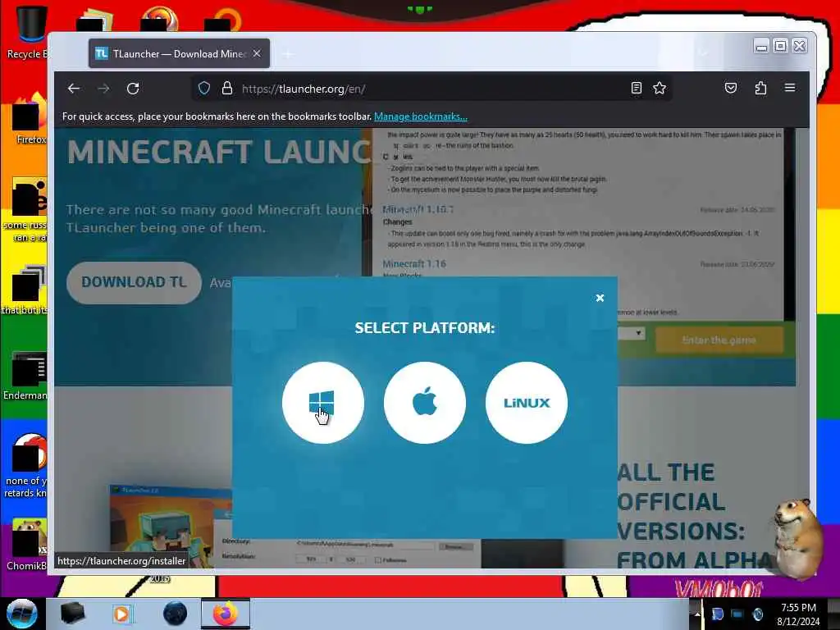The height and width of the screenshot is (630, 840).
Task: Close the TLauncher tab
Action: 257,53
